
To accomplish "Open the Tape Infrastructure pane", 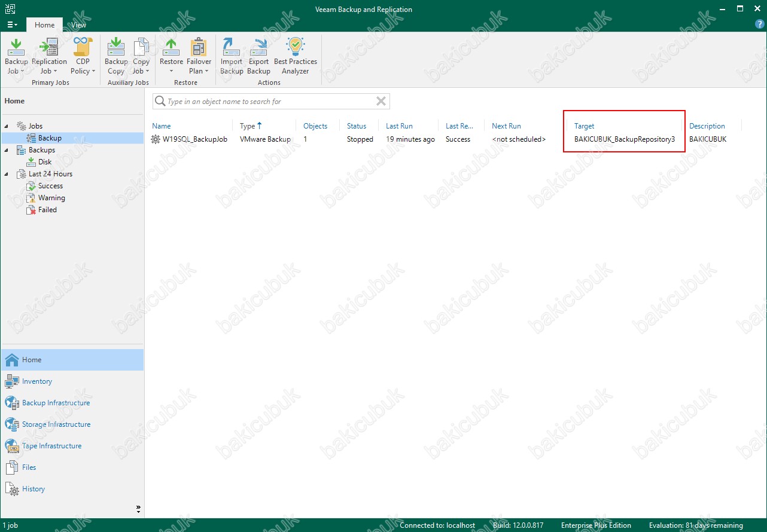I will pyautogui.click(x=72, y=446).
